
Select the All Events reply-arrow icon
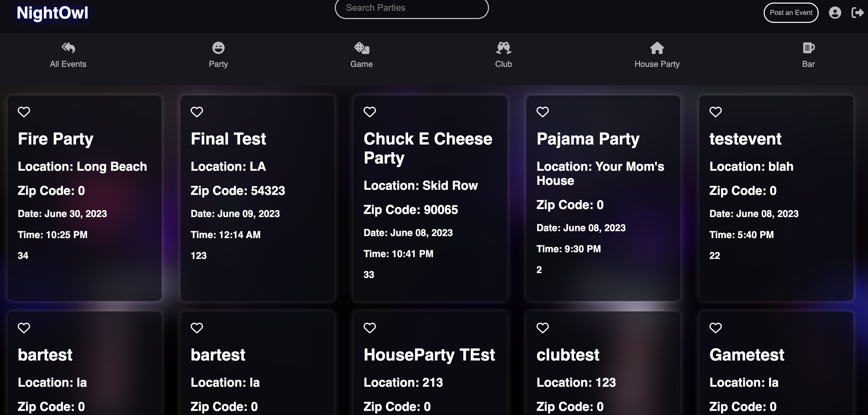tap(68, 48)
